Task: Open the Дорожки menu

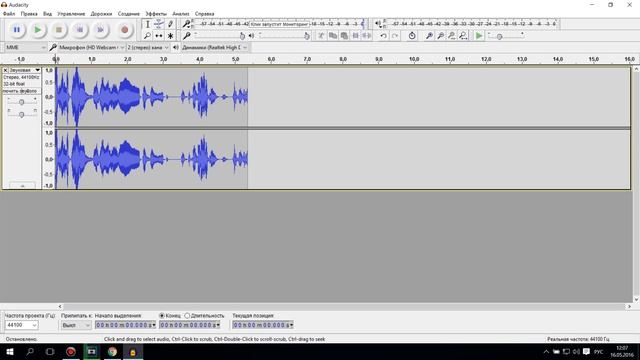Action: coord(101,14)
